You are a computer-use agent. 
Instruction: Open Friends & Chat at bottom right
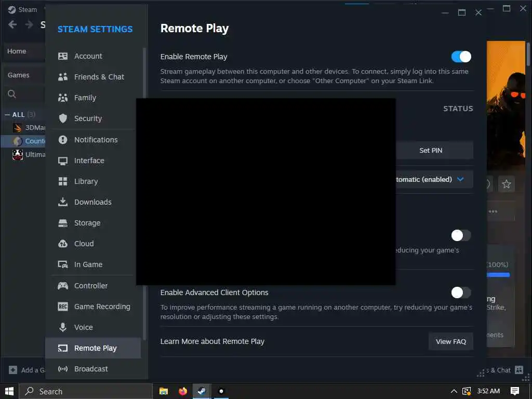(504, 370)
